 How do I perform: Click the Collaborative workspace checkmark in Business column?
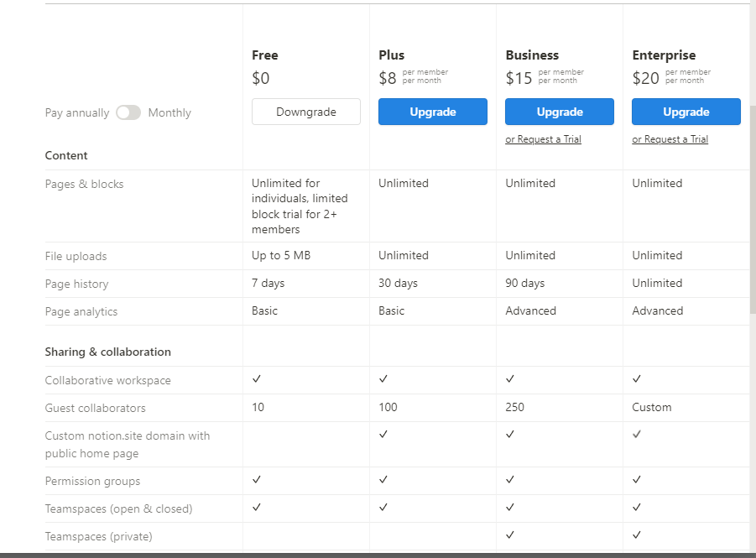[x=510, y=379]
